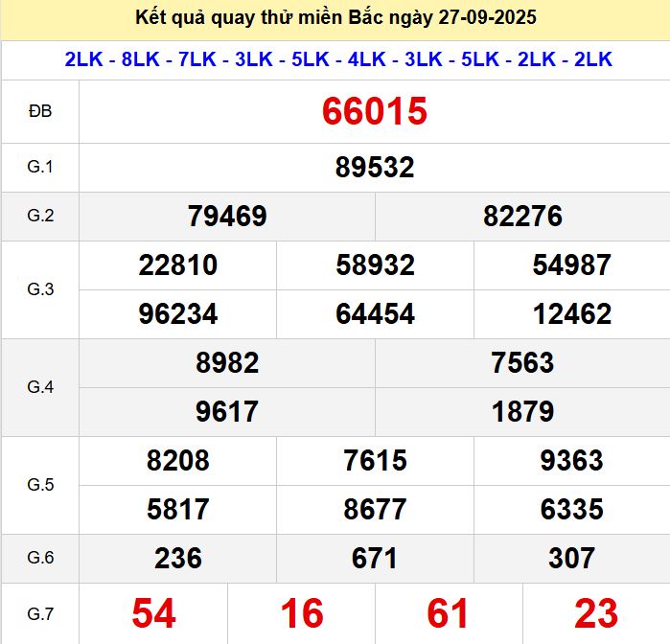
Task: Select the 7LK code in blue row
Action: (196, 59)
